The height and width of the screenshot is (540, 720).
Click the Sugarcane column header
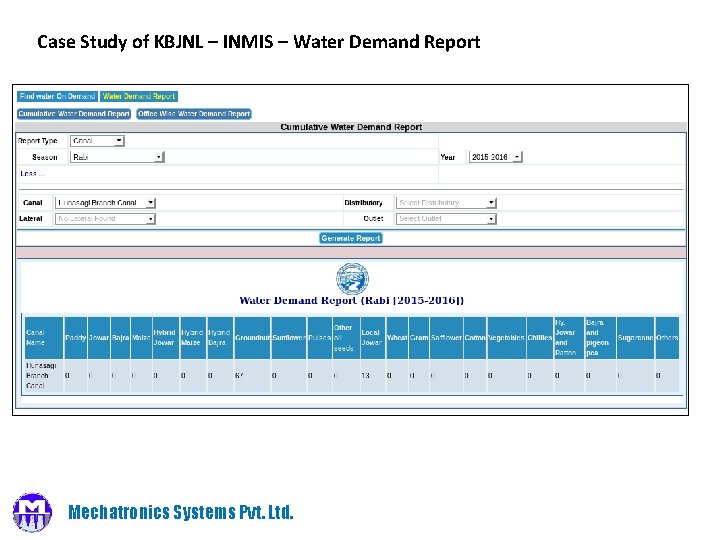click(636, 338)
